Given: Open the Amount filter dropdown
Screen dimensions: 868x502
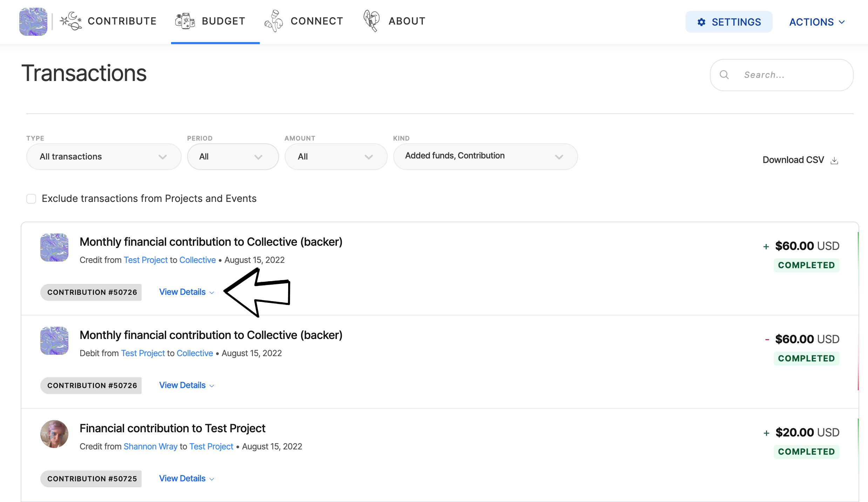Looking at the screenshot, I should (335, 157).
